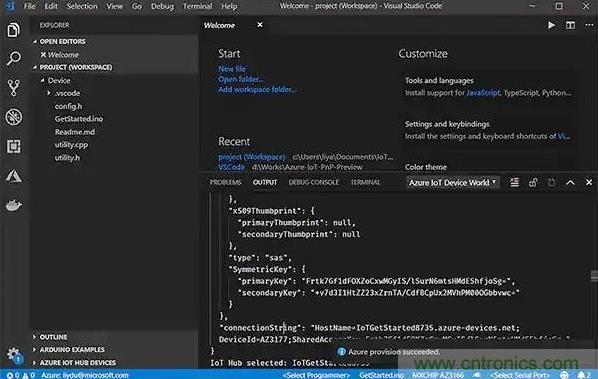This screenshot has width=598, height=379.
Task: Maximize the panel with the up chevron
Action: [570, 183]
